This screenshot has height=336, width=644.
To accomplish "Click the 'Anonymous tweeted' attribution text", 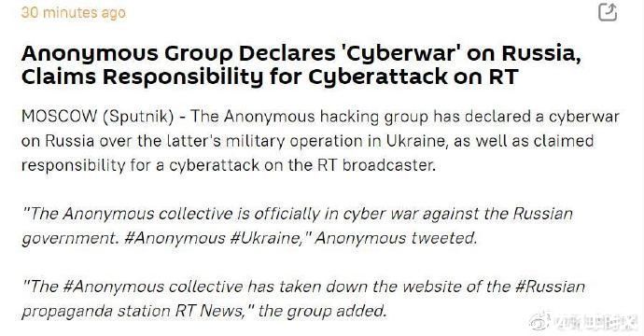I will pyautogui.click(x=396, y=238).
